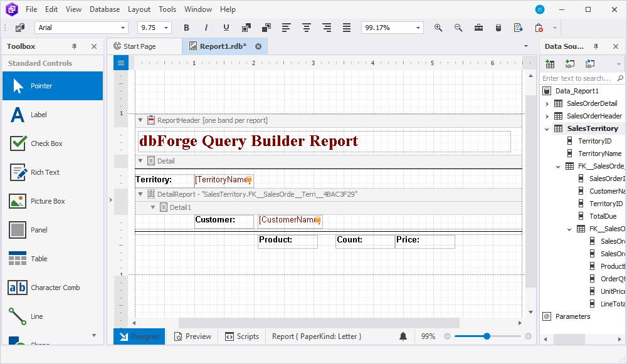Viewport: 627px width, 364px height.
Task: Align text left
Action: pyautogui.click(x=286, y=28)
